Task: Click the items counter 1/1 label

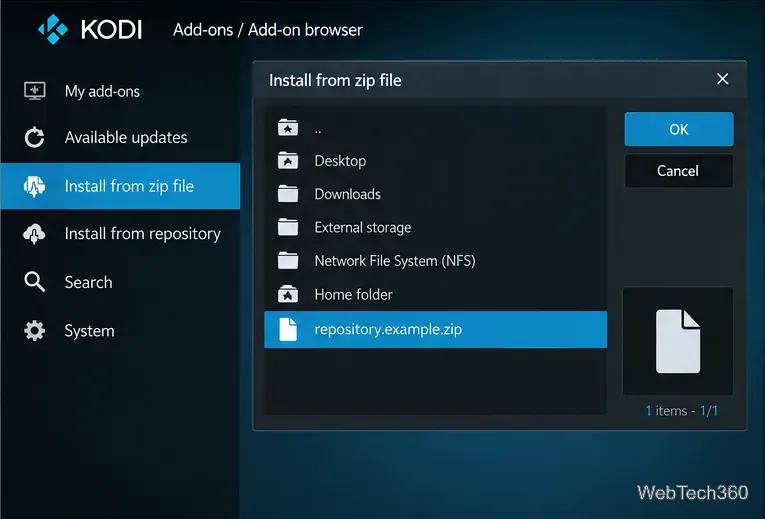Action: click(682, 411)
